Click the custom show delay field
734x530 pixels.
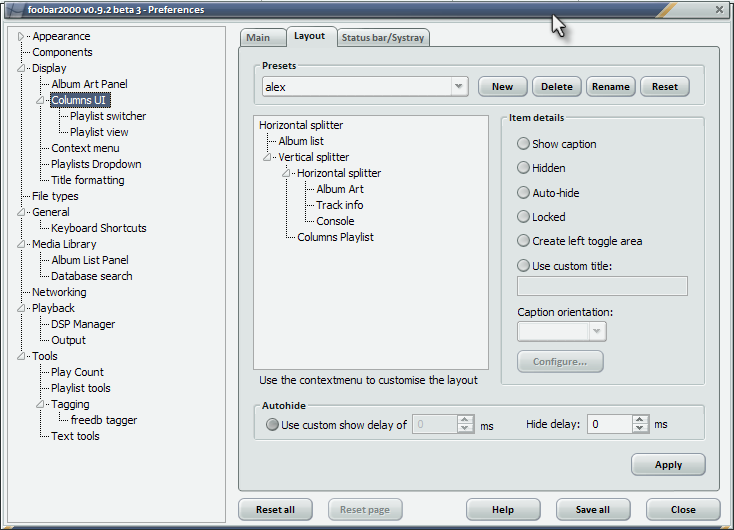(434, 424)
